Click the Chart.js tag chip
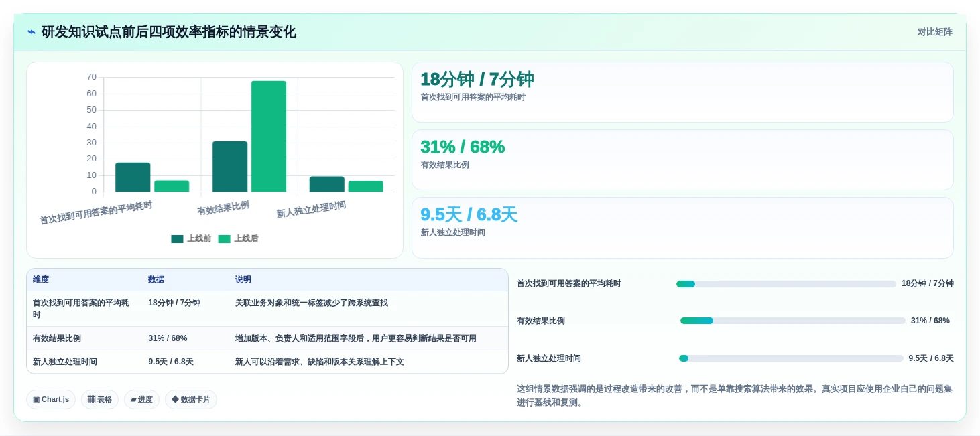The width and height of the screenshot is (980, 436). (x=51, y=400)
